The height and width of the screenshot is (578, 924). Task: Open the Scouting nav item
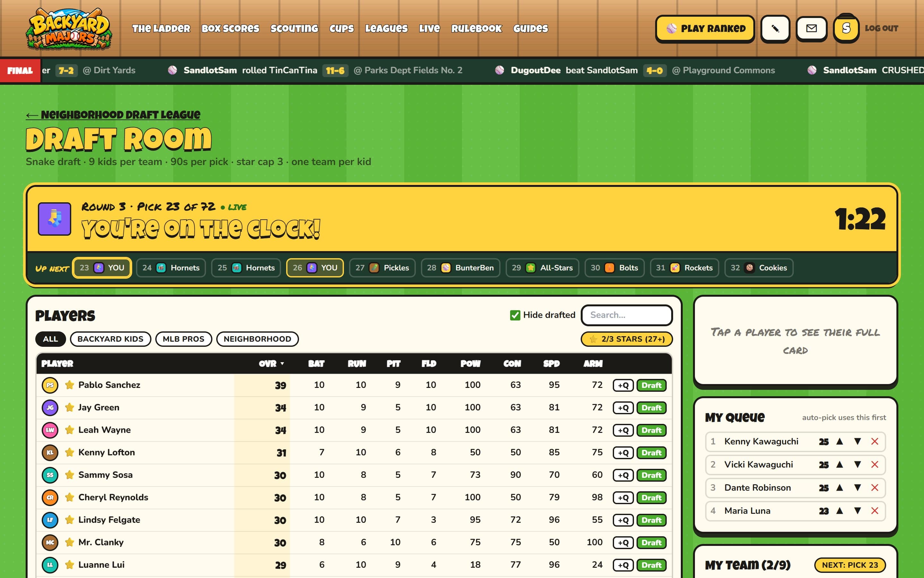tap(295, 29)
